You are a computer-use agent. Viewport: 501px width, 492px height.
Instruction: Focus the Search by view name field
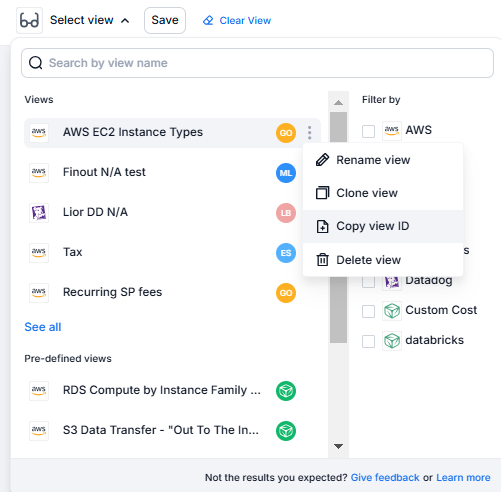pos(257,63)
